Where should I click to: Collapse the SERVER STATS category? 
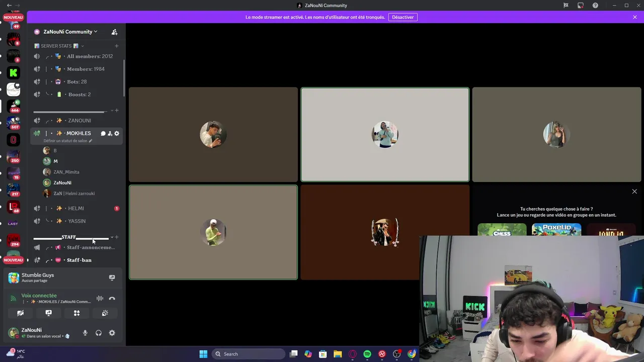(59, 46)
